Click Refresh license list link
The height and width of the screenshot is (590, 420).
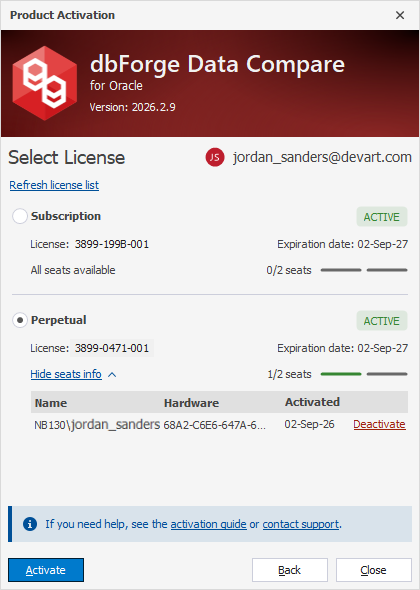coord(54,185)
